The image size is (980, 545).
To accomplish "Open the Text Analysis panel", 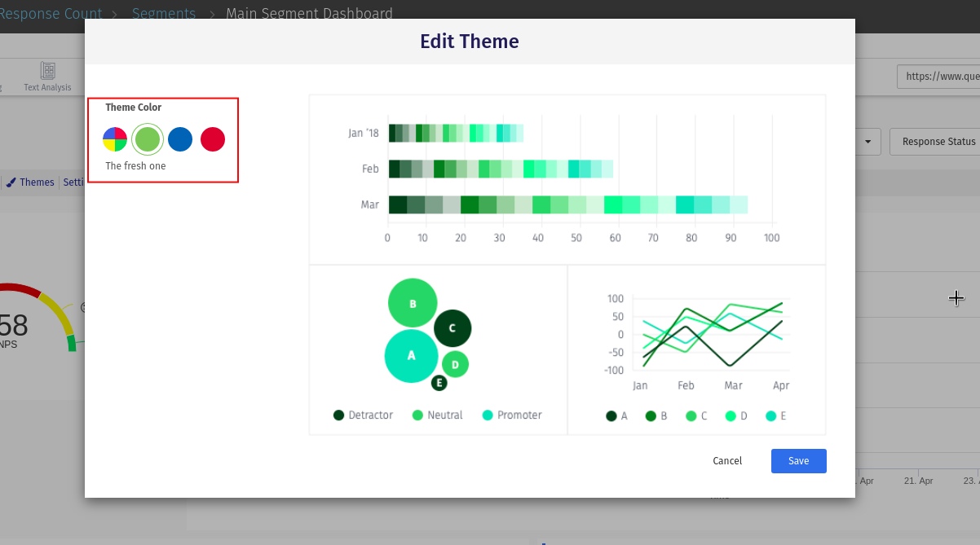I will (46, 76).
